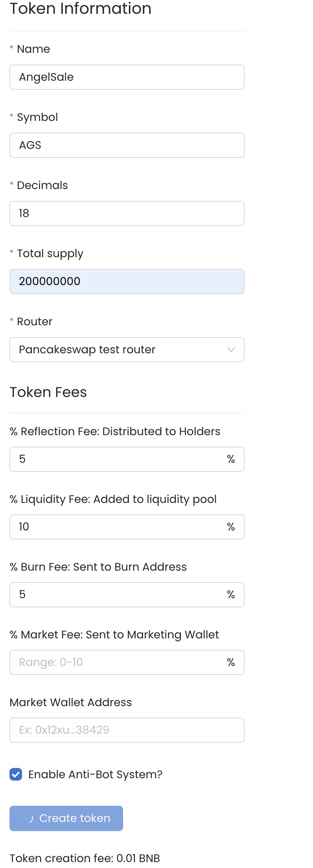This screenshot has height=868, width=313.
Task: Focus the Name field containing AngelSale
Action: point(127,77)
